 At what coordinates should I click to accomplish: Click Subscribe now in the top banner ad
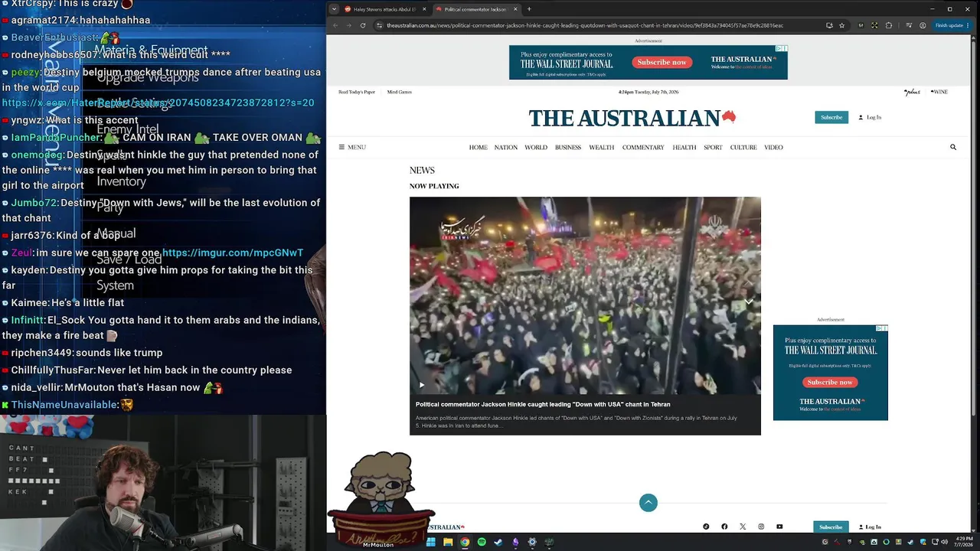coord(661,62)
